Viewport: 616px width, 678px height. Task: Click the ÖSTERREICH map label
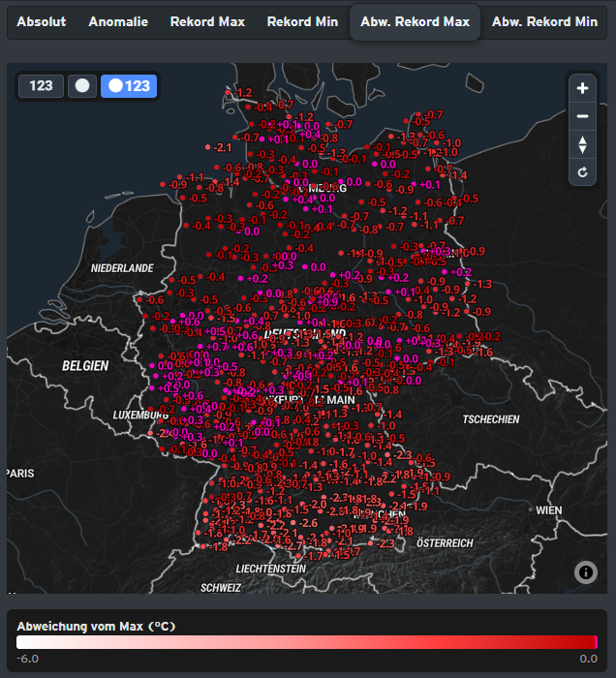pos(445,543)
